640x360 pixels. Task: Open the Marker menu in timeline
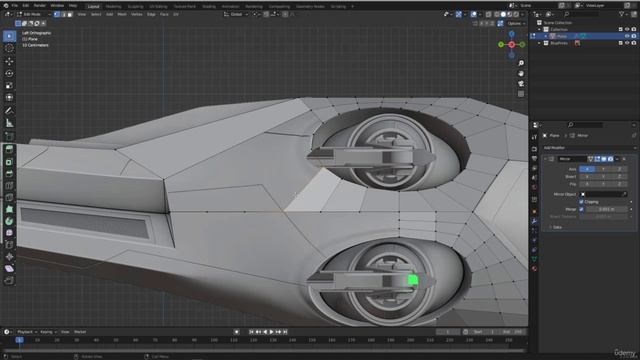click(x=80, y=332)
